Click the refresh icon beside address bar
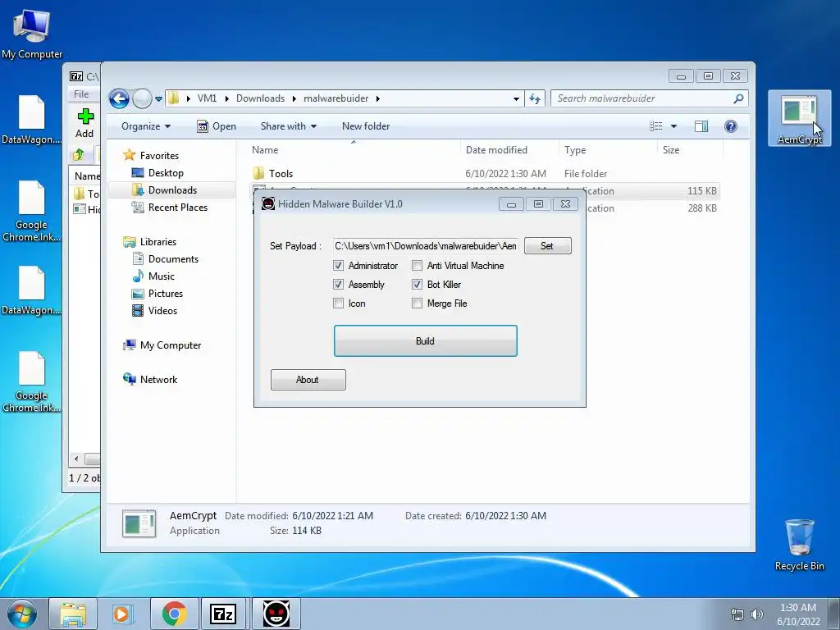840x630 pixels. tap(535, 98)
